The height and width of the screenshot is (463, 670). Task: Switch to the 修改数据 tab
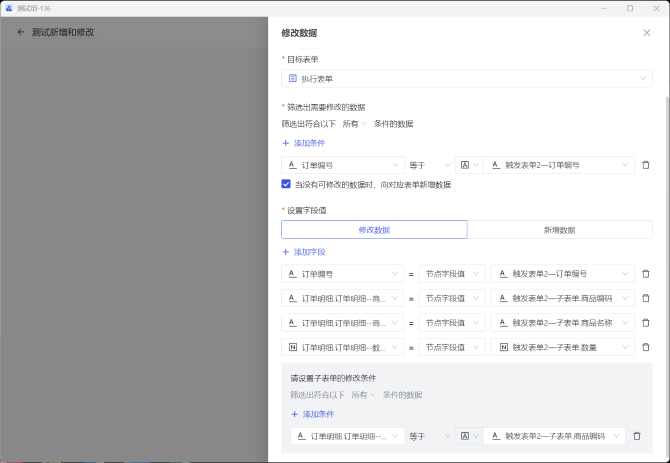pyautogui.click(x=374, y=229)
